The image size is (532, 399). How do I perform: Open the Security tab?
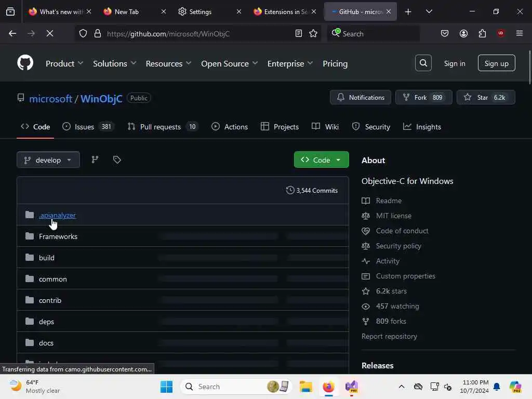[371, 127]
